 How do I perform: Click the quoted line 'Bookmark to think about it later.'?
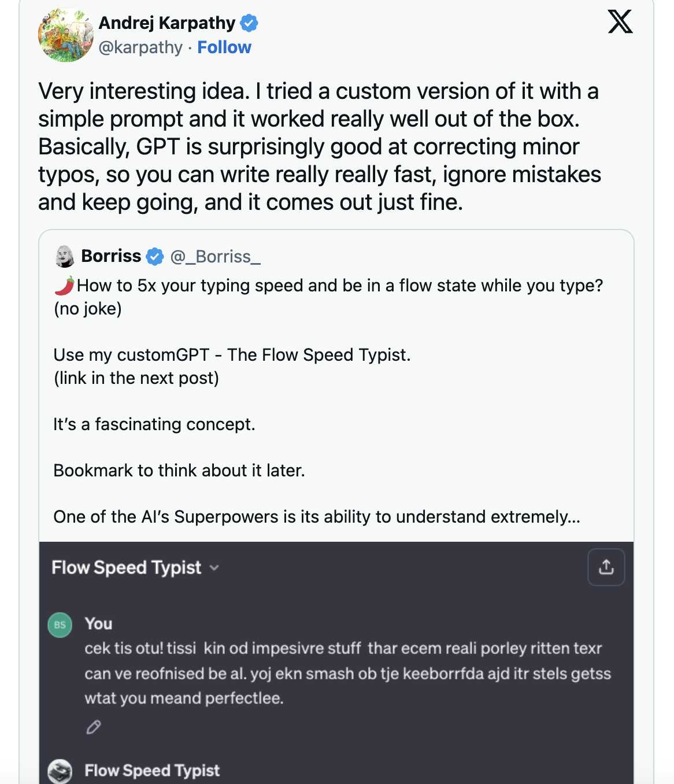click(x=179, y=471)
